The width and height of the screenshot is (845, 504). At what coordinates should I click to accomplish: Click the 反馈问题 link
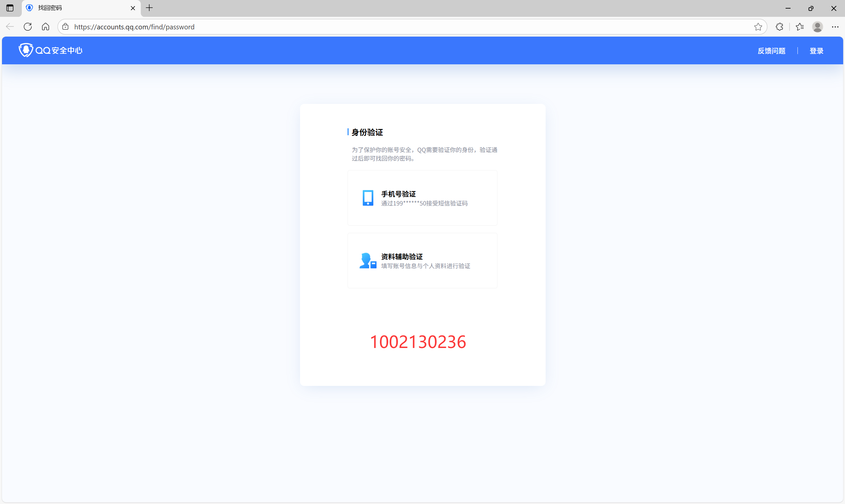[x=771, y=51]
